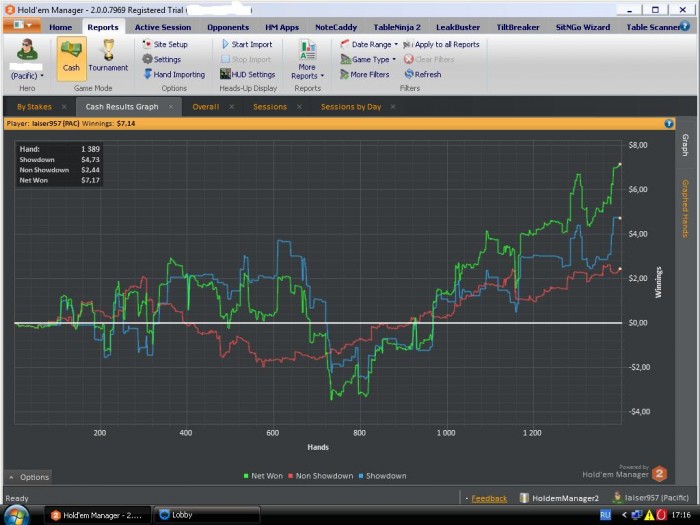The width and height of the screenshot is (700, 525).
Task: Expand the Date Range dropdown
Action: pyautogui.click(x=370, y=45)
